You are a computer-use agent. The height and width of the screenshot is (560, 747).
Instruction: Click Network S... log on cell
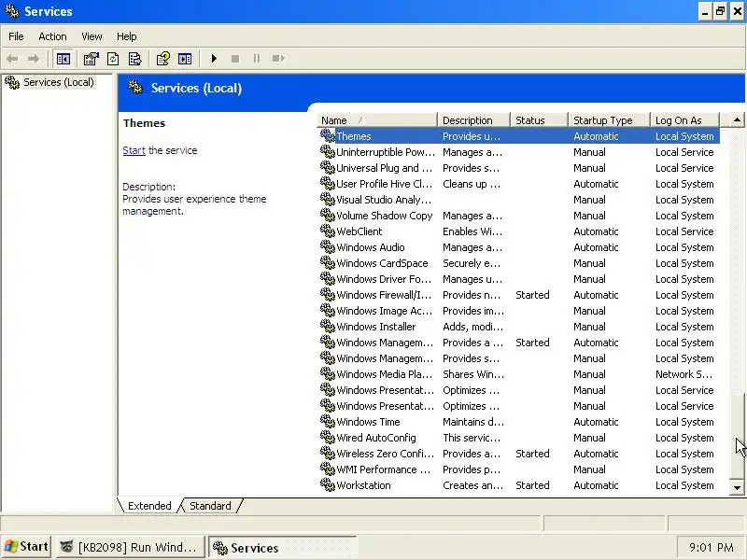684,374
